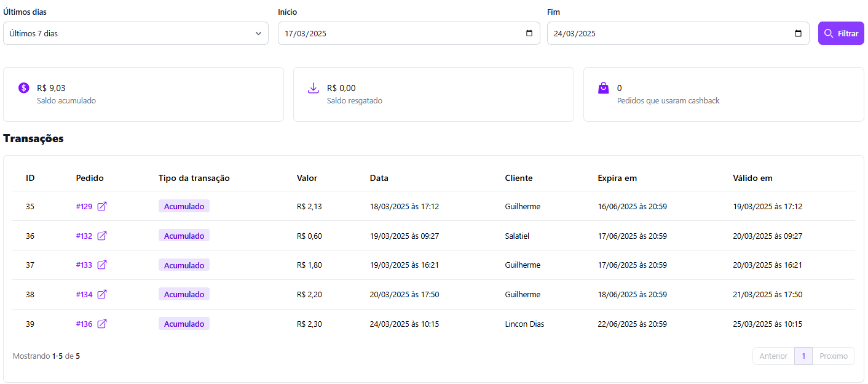This screenshot has height=384, width=868.
Task: Click the Proximo pagination button
Action: [x=833, y=356]
